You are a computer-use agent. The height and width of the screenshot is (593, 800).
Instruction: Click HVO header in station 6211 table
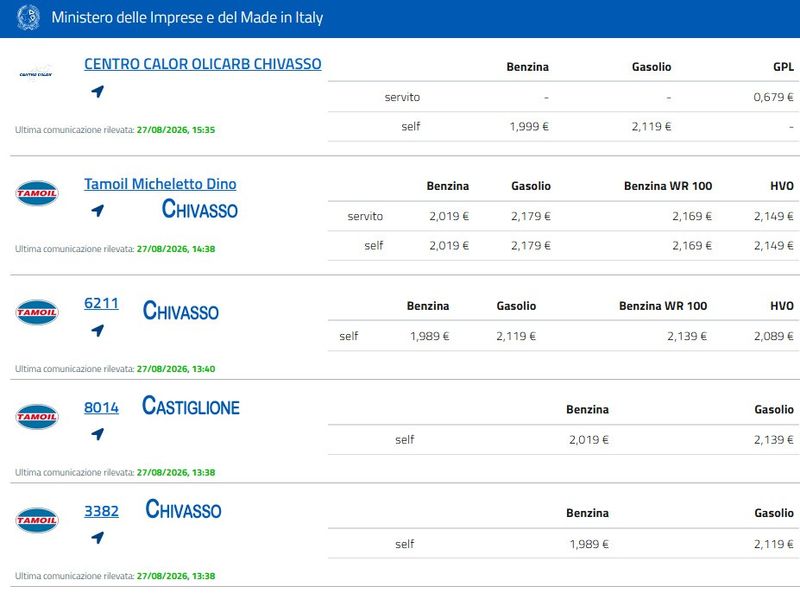pos(782,306)
